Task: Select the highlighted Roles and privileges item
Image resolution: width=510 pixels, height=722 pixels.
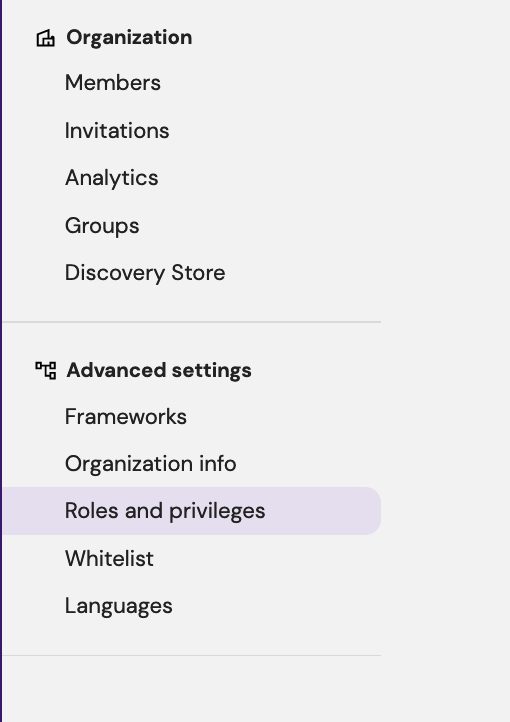Action: coord(191,511)
